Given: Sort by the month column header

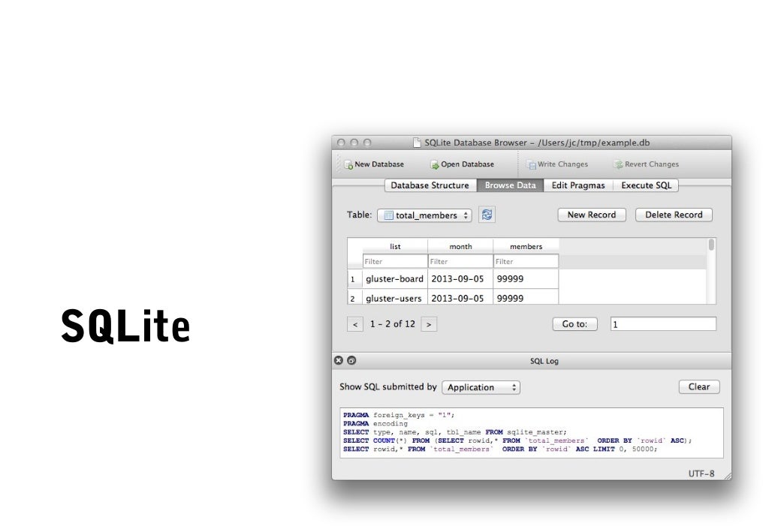Looking at the screenshot, I should click(x=460, y=246).
